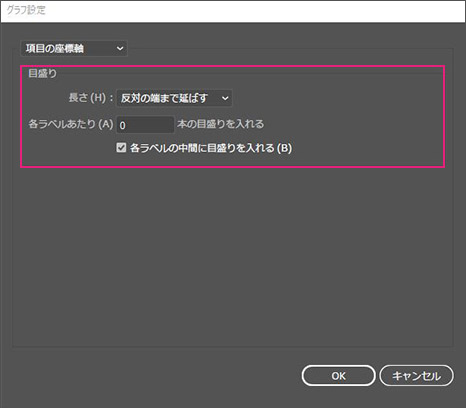466x408 pixels.
Task: Click the empty panel area below the 目盛り group
Action: [x=233, y=257]
